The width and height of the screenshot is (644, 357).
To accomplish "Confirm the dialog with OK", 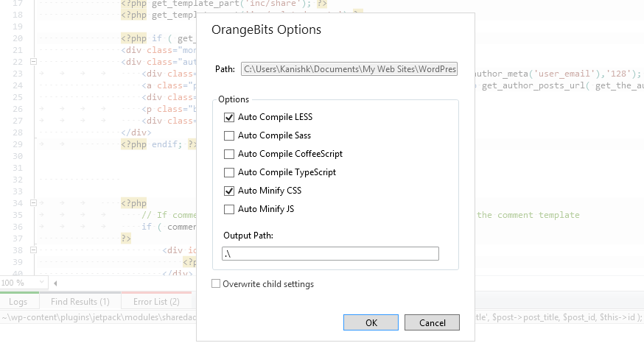I will (371, 322).
